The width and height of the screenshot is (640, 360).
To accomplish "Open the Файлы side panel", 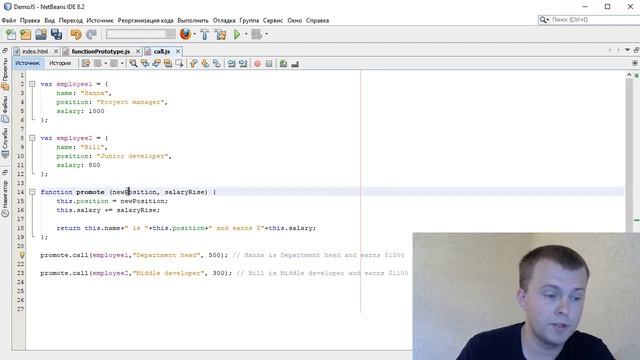I will (x=5, y=109).
